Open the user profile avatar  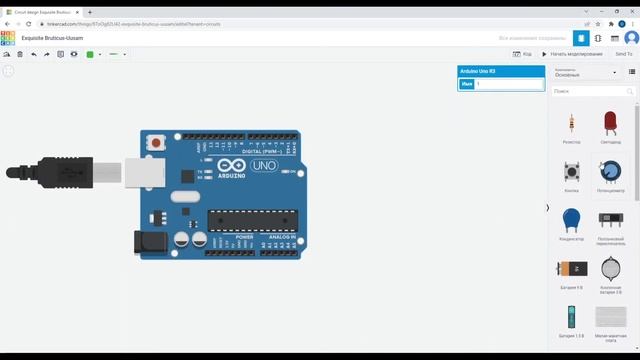click(x=631, y=38)
